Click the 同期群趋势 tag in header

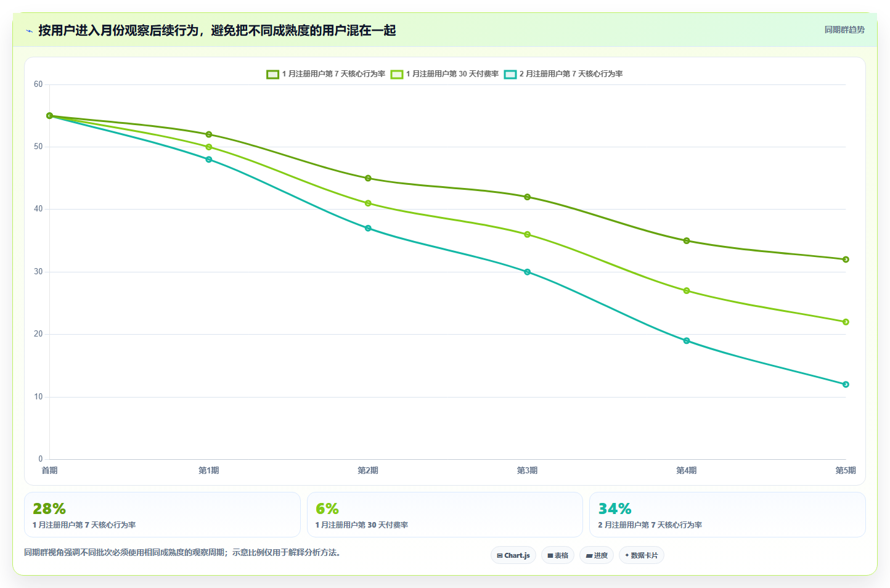click(x=844, y=30)
